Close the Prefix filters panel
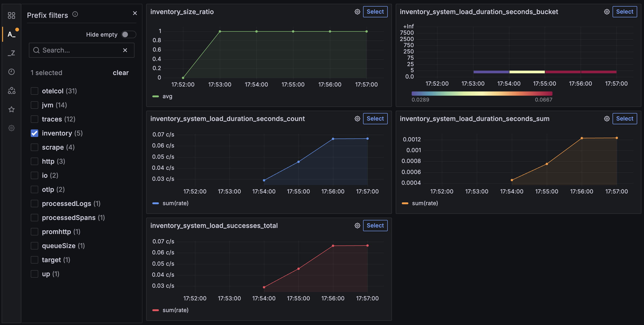The height and width of the screenshot is (325, 644). pos(135,13)
